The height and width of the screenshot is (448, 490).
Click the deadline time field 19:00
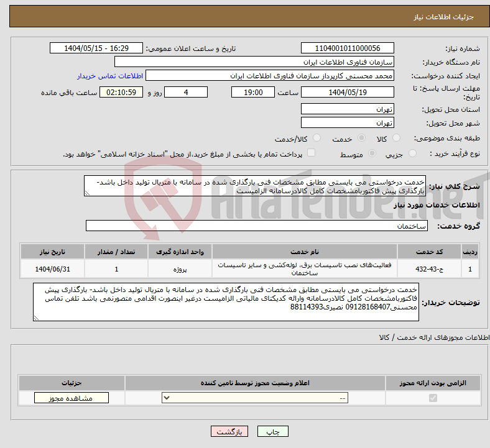click(x=253, y=92)
